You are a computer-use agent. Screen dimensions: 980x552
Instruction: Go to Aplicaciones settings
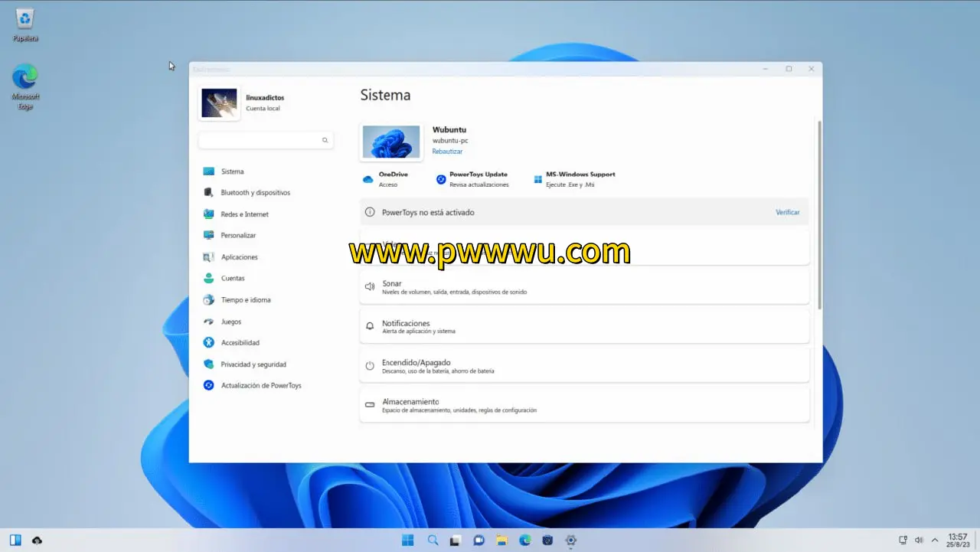point(239,257)
